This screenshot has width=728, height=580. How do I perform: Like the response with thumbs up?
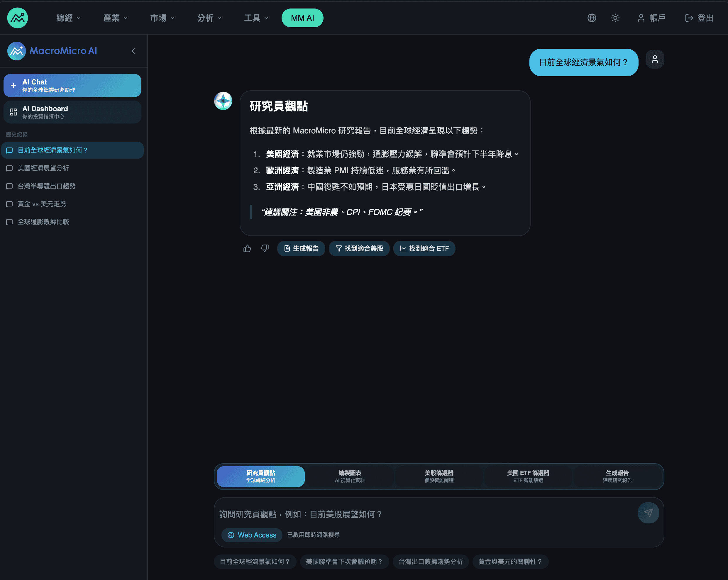[247, 249]
